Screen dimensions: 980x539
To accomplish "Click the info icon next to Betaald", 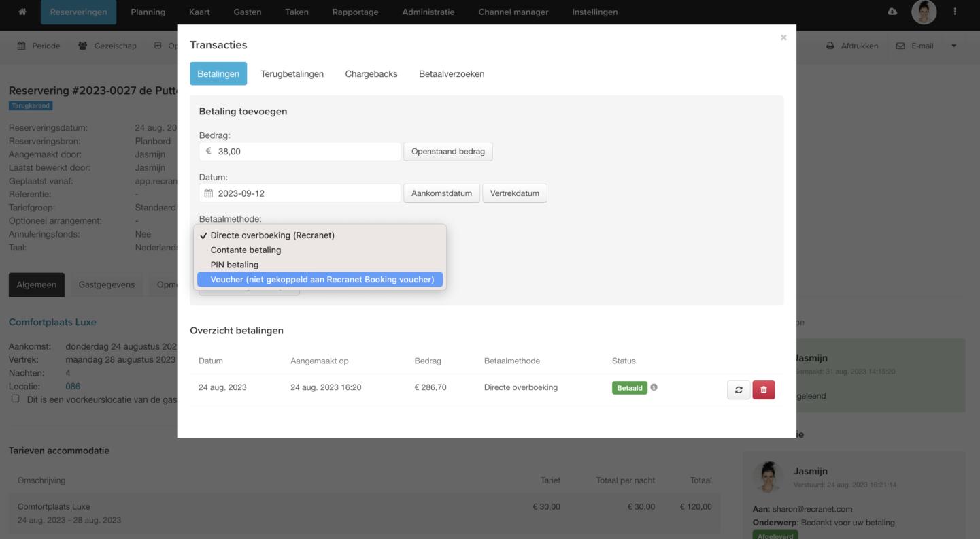I will pyautogui.click(x=654, y=387).
